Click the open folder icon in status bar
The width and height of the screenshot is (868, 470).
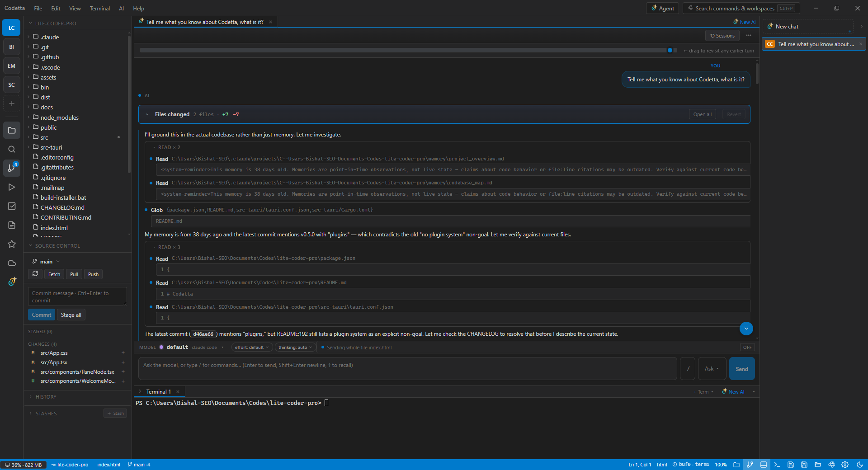pos(818,465)
